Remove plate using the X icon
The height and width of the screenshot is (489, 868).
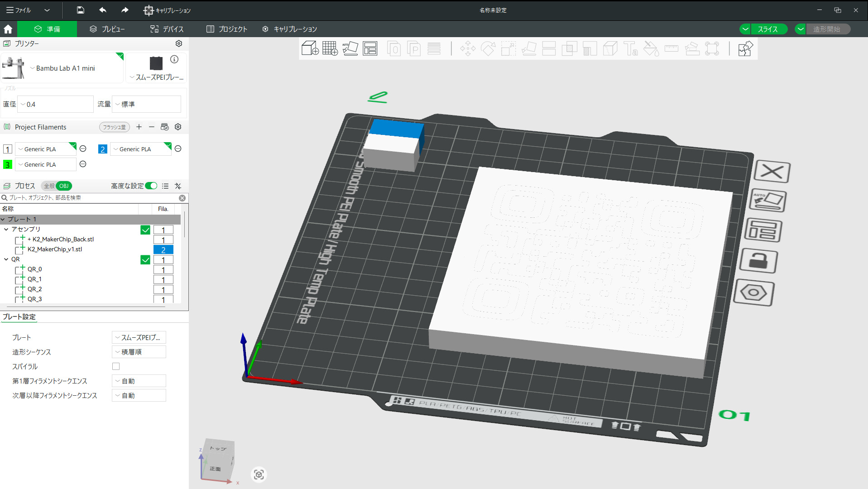(x=772, y=172)
